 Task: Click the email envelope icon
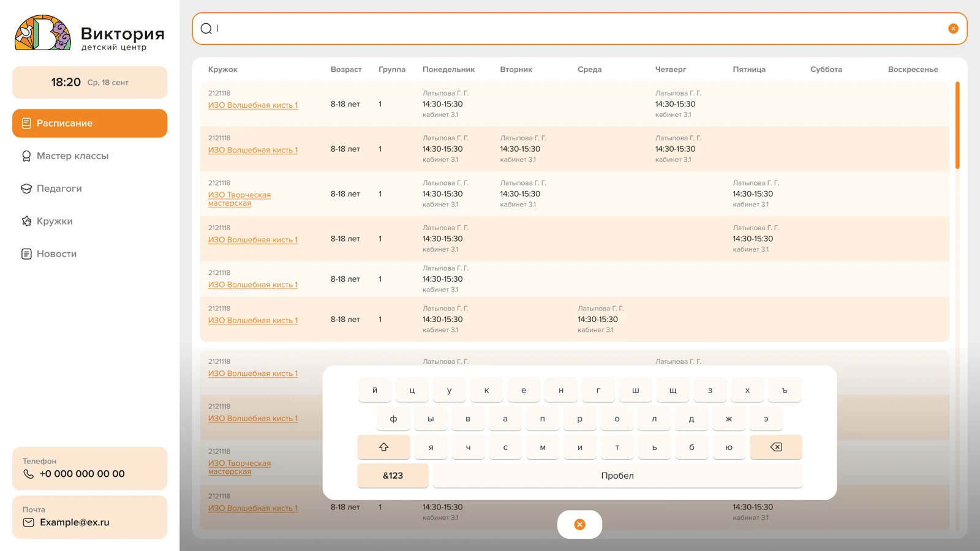(28, 522)
